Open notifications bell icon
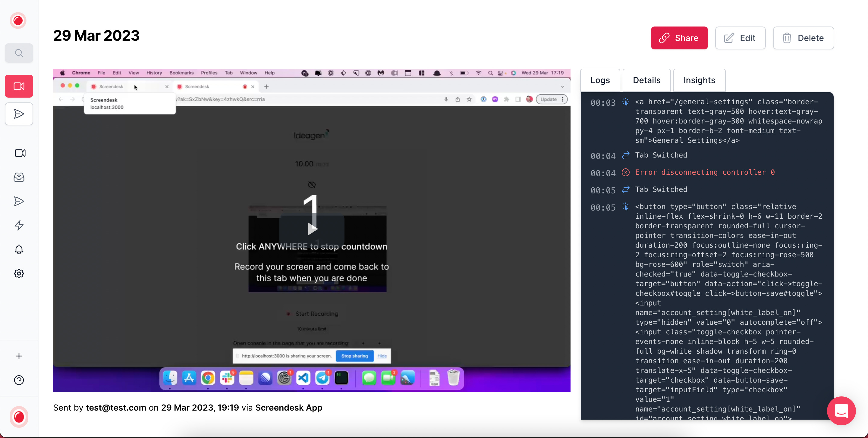868x438 pixels. tap(19, 249)
